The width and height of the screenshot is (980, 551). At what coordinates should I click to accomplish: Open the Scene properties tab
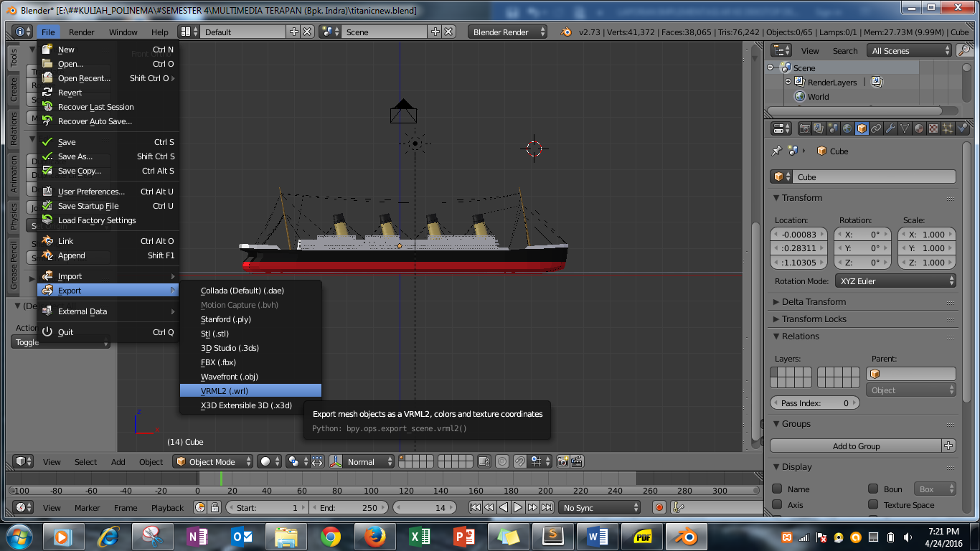point(833,128)
